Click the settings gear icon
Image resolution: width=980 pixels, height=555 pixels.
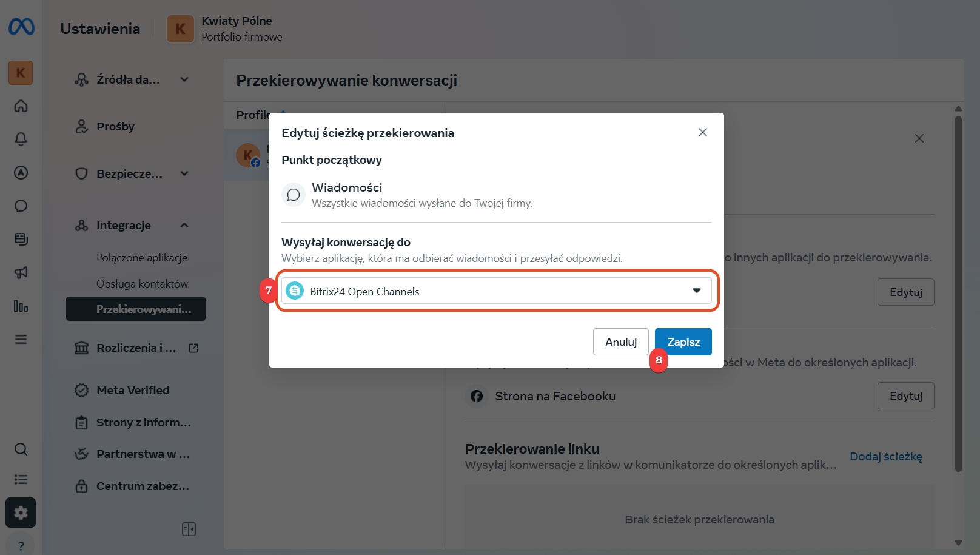coord(21,513)
